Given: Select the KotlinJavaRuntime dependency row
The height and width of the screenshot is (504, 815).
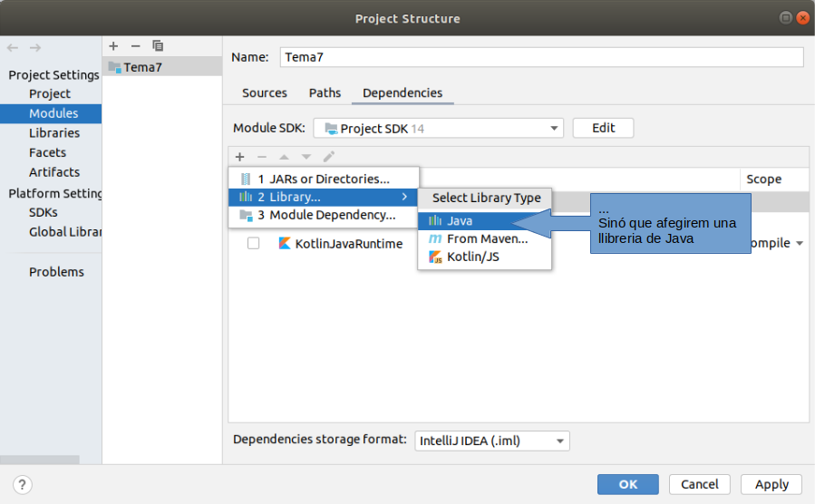Looking at the screenshot, I should coord(519,243).
